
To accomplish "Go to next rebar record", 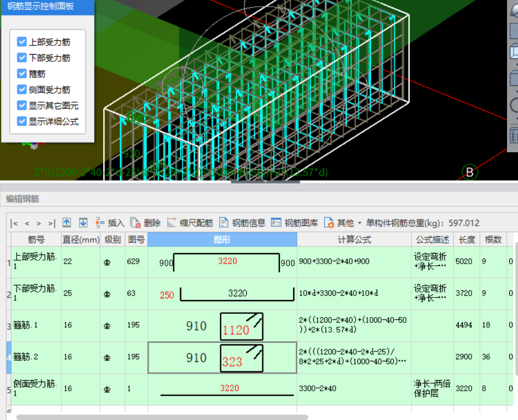I will coord(39,224).
